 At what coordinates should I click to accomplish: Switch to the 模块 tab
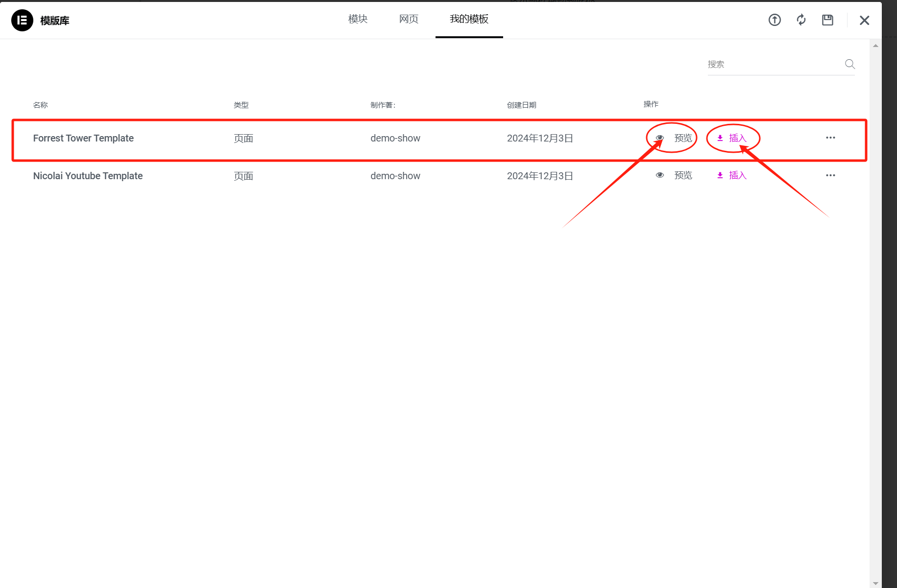[357, 19]
